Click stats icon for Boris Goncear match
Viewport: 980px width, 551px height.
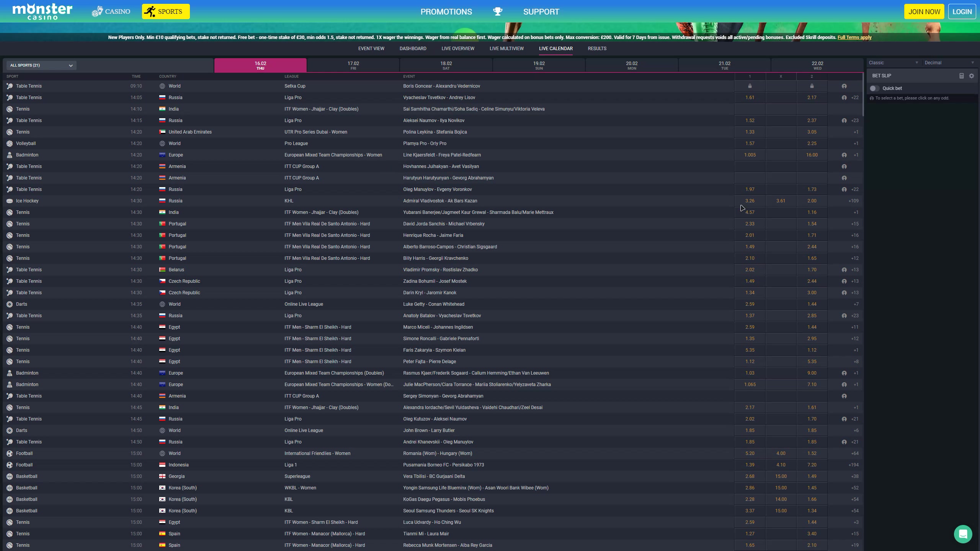pyautogui.click(x=844, y=86)
